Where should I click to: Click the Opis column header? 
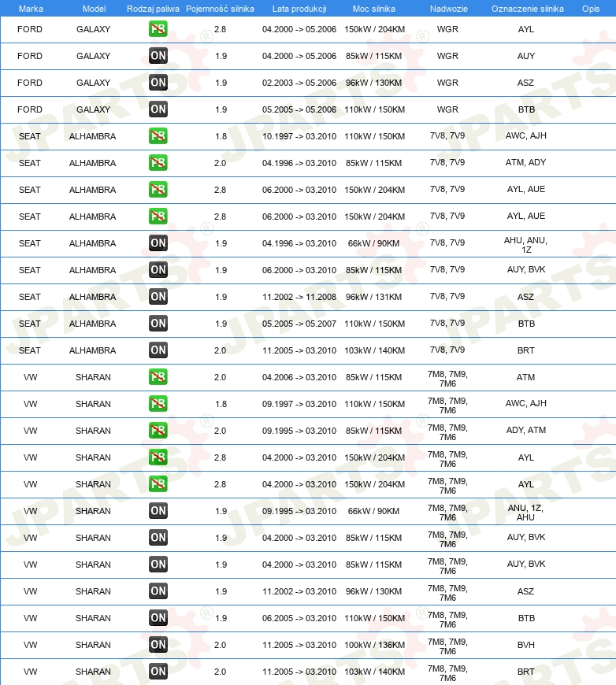591,9
